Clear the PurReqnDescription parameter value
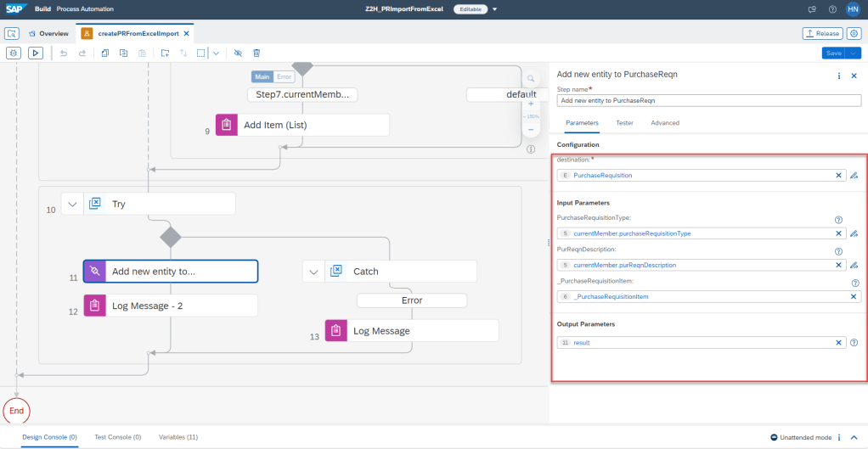This screenshot has width=868, height=449. click(x=839, y=265)
